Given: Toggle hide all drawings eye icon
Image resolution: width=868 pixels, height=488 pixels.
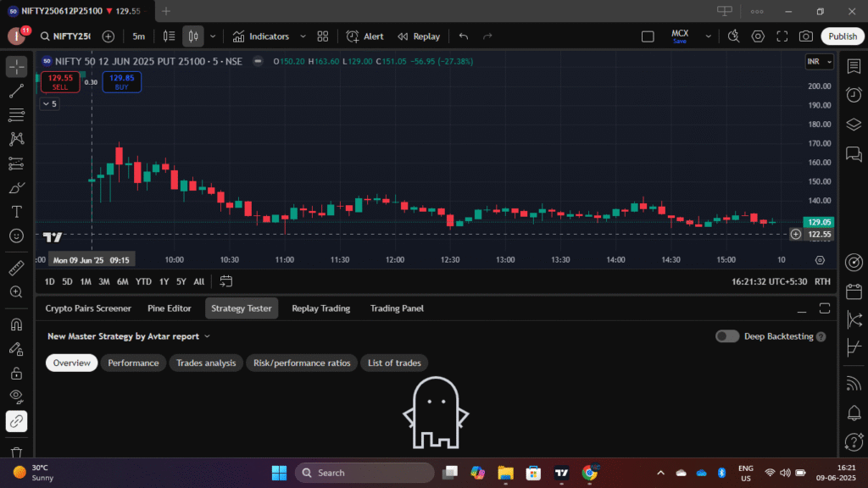Looking at the screenshot, I should [x=17, y=396].
